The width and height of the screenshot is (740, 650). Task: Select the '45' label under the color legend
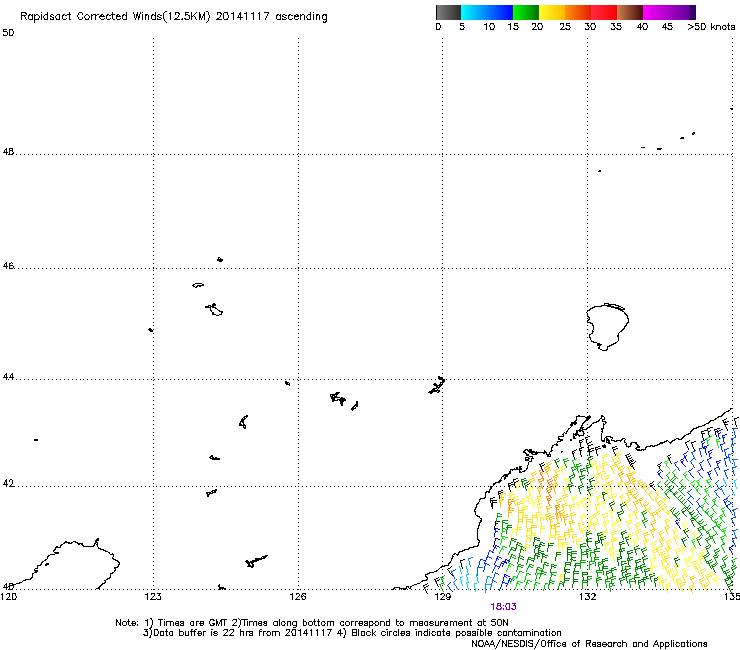click(x=667, y=27)
